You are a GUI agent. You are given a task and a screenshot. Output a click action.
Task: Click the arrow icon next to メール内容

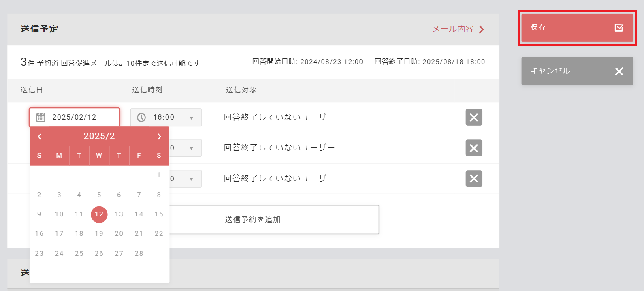[x=481, y=29]
